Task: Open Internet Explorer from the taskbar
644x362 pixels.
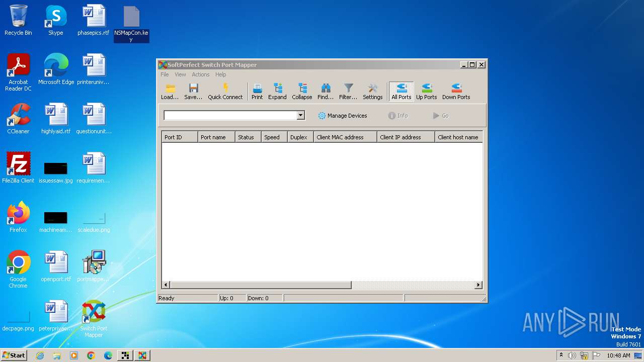Action: [40, 355]
